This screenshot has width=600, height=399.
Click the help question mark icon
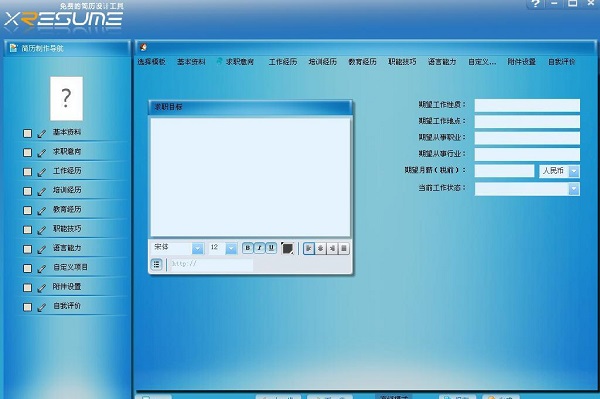coord(536,4)
